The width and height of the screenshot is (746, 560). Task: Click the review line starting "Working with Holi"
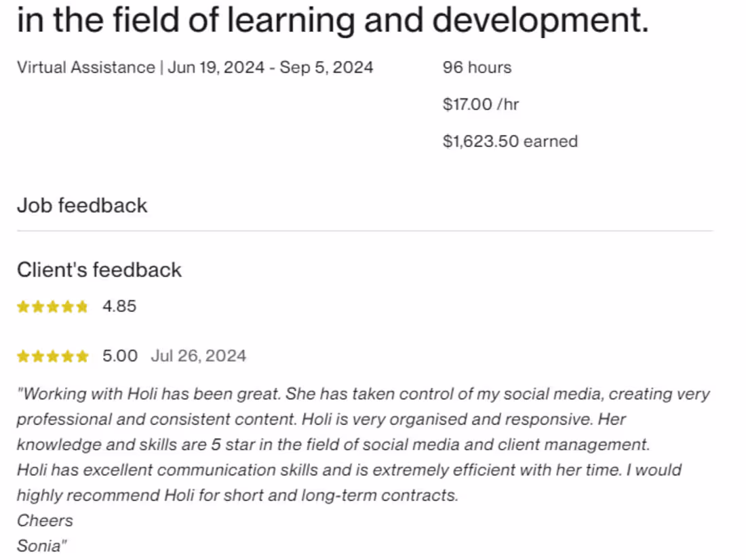pyautogui.click(x=363, y=394)
